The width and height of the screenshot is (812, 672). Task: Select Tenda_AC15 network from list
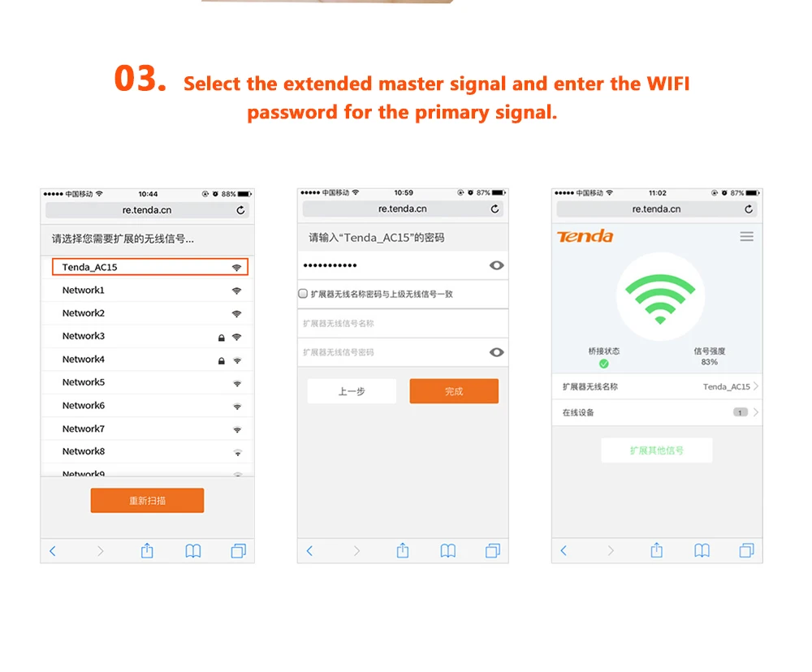150,267
